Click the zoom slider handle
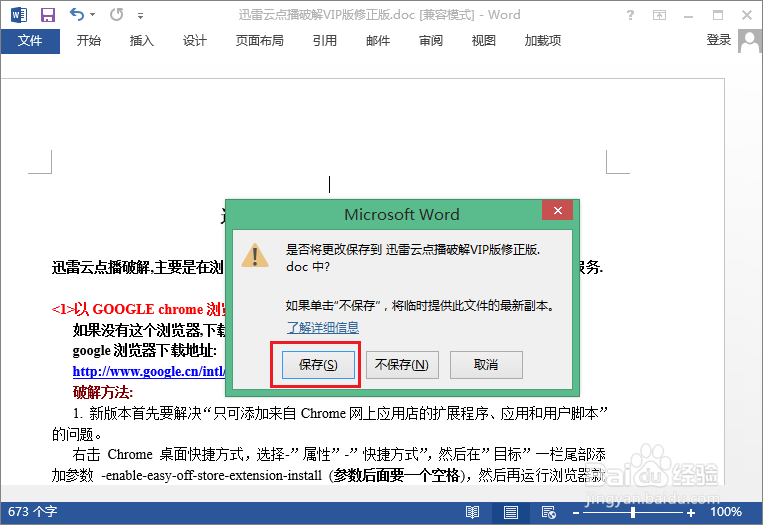The image size is (763, 525). coord(633,512)
